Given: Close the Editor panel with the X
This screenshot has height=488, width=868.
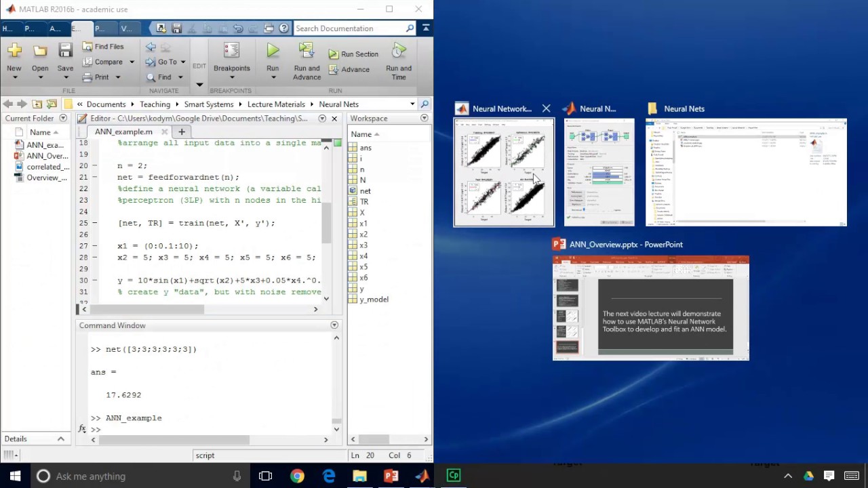Looking at the screenshot, I should pyautogui.click(x=334, y=119).
